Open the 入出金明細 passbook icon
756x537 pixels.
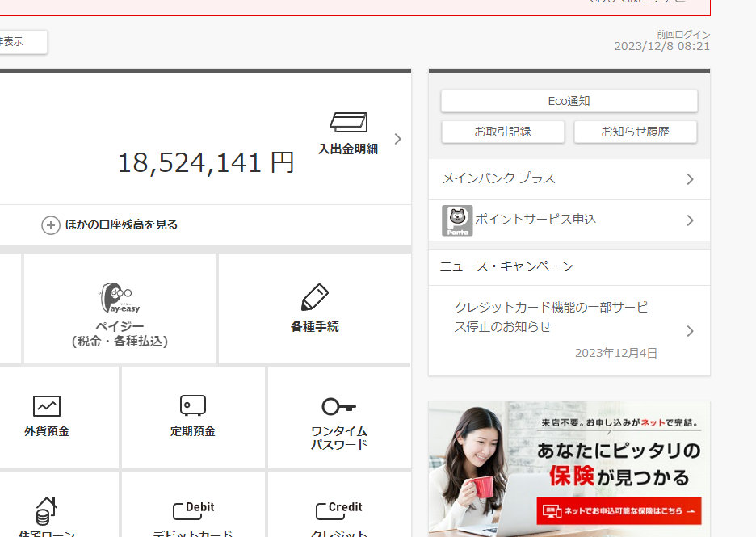[x=348, y=123]
